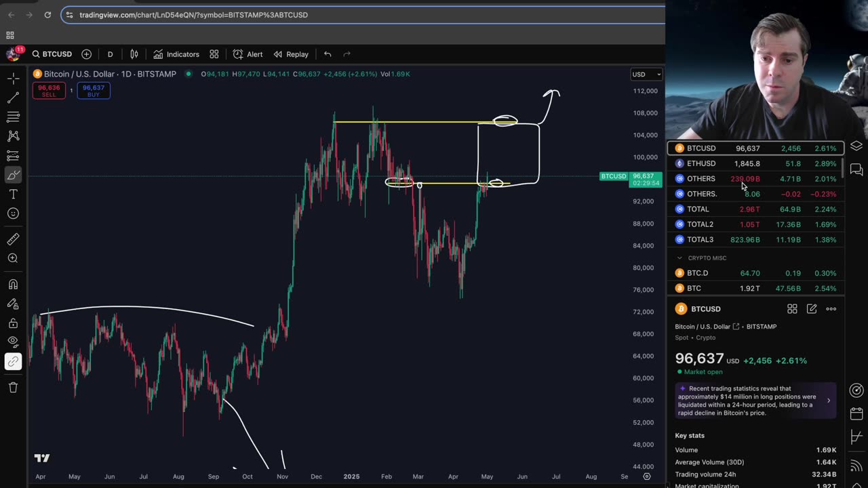Image resolution: width=868 pixels, height=488 pixels.
Task: Start bar Replay mode
Action: coord(291,54)
